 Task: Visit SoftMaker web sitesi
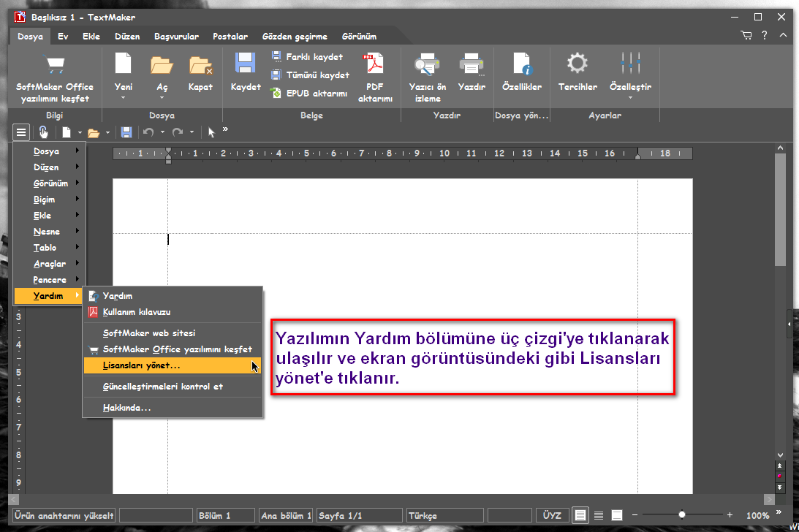click(173, 332)
